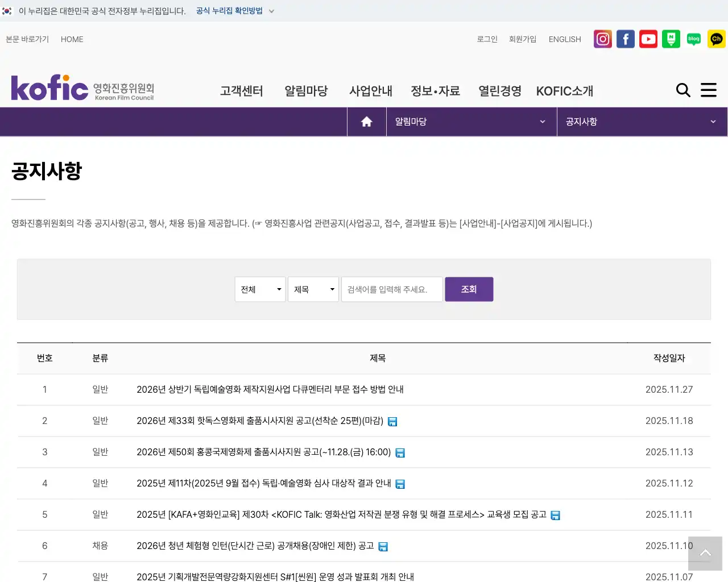
Task: Open KOFIC's Facebook page
Action: point(625,39)
